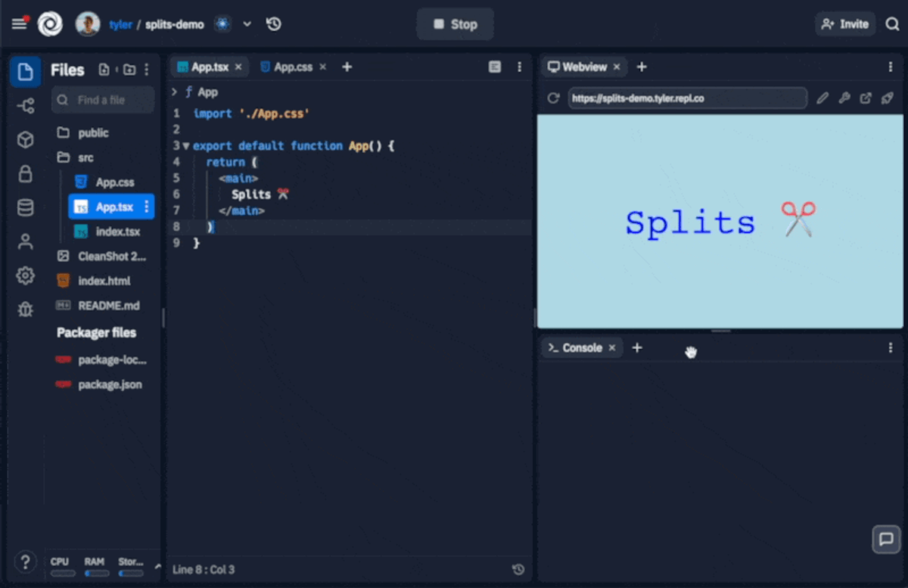Open the Debugger bug icon
908x588 pixels.
[25, 309]
